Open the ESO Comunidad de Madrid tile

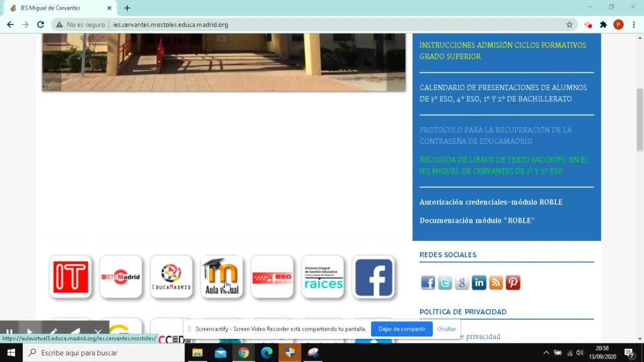coord(272,277)
